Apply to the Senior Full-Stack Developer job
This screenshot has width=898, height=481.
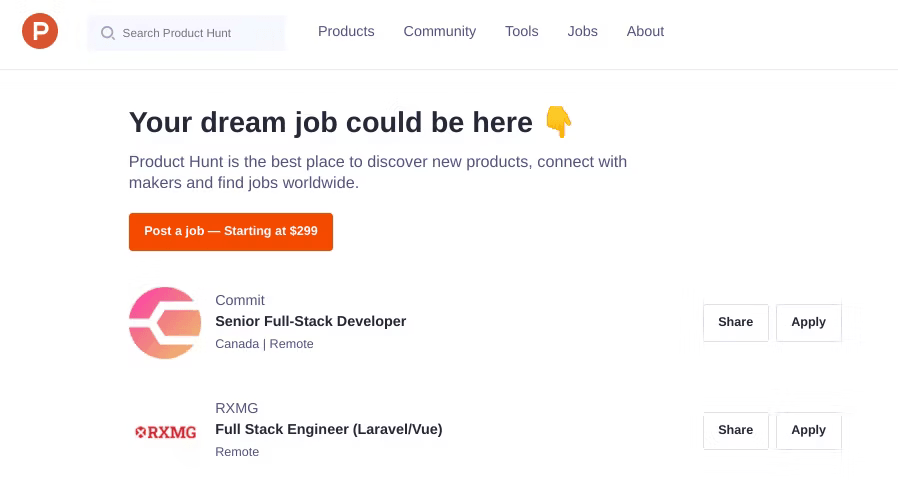[808, 322]
